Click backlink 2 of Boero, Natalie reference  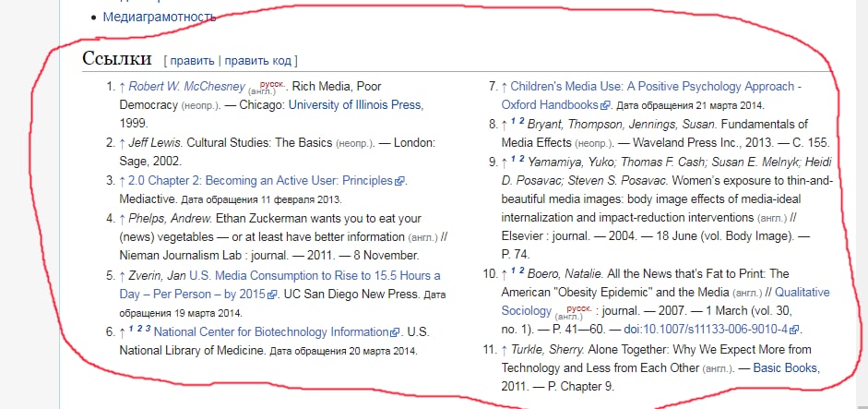(521, 271)
